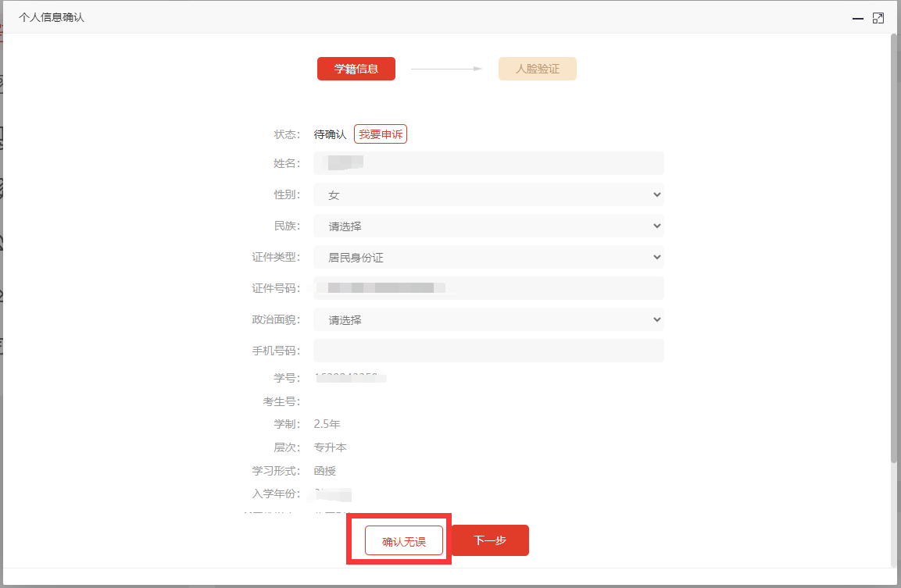This screenshot has height=588, width=901.
Task: Choose from the 政治面貌 dropdown
Action: 488,319
